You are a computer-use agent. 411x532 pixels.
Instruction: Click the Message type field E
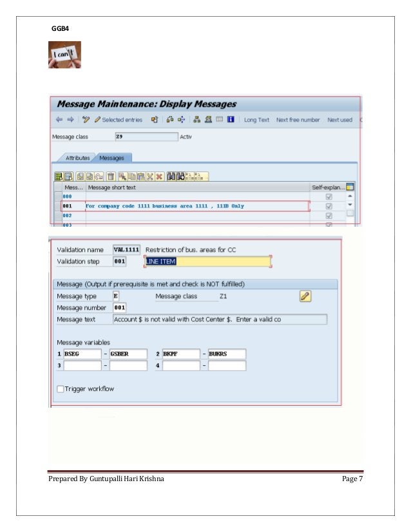pos(116,296)
